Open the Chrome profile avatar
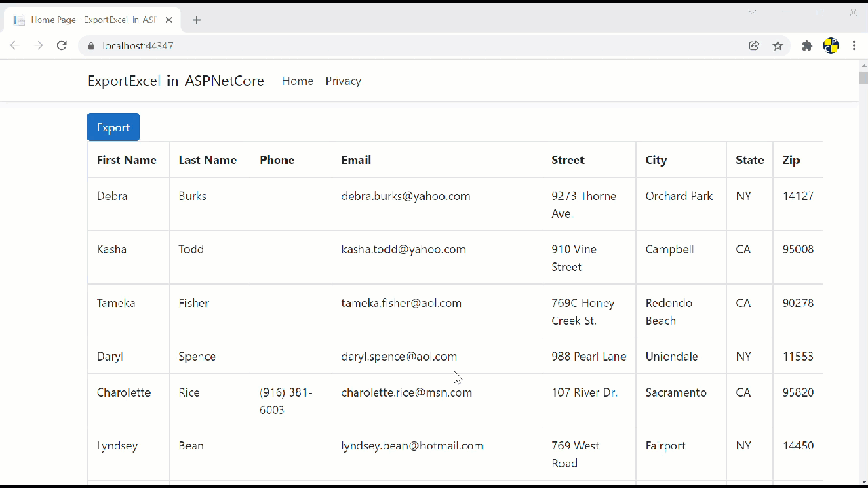This screenshot has height=488, width=868. pyautogui.click(x=831, y=46)
